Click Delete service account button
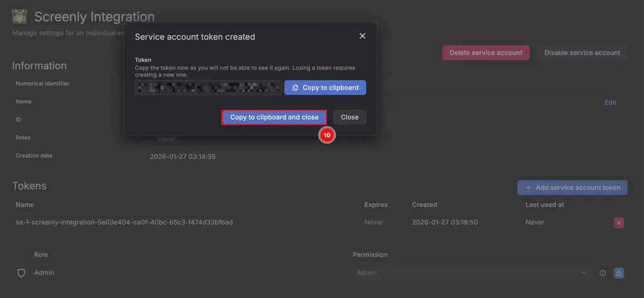Screen dimensions: 644x298 486,53
